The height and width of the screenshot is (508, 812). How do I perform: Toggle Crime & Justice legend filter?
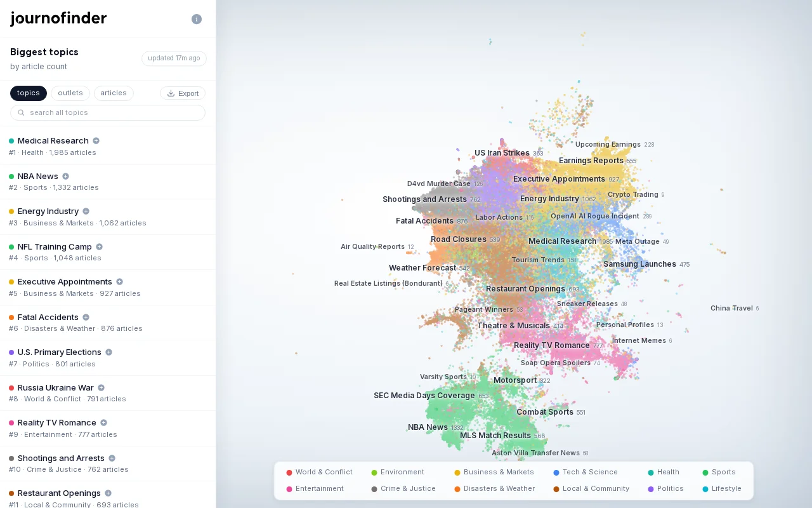click(x=403, y=489)
